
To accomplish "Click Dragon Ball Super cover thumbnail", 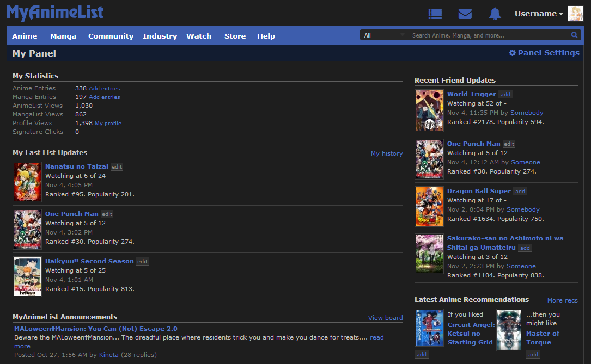I will tap(429, 207).
